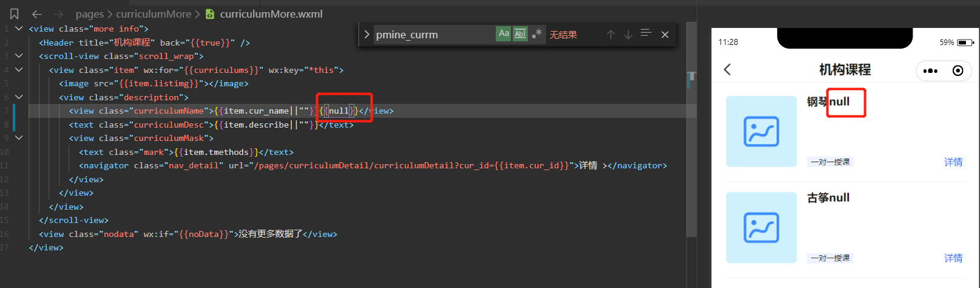The height and width of the screenshot is (288, 980).
Task: Toggle Match Case in the find widget
Action: (504, 34)
